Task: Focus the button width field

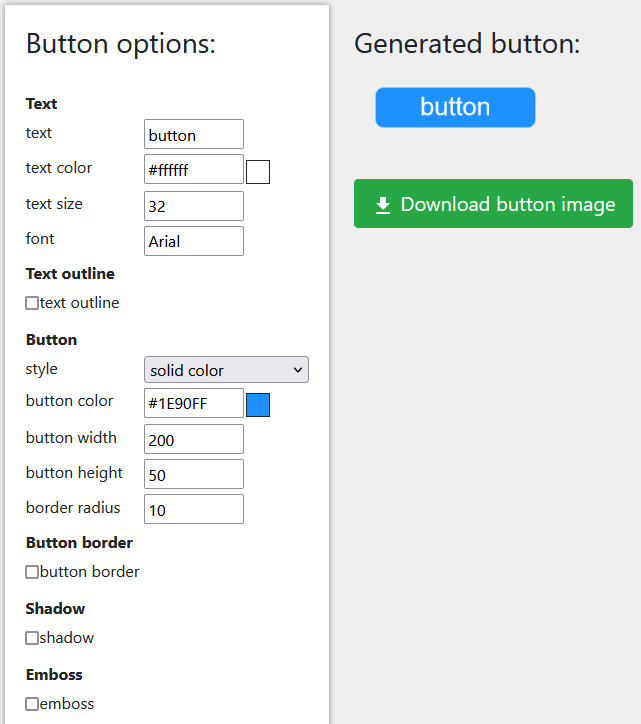Action: pos(194,439)
